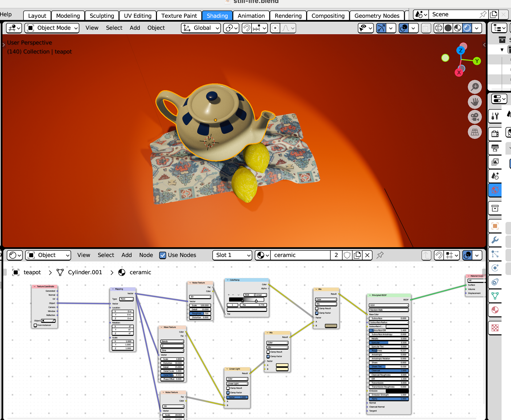Click the pan view hand icon

[475, 102]
